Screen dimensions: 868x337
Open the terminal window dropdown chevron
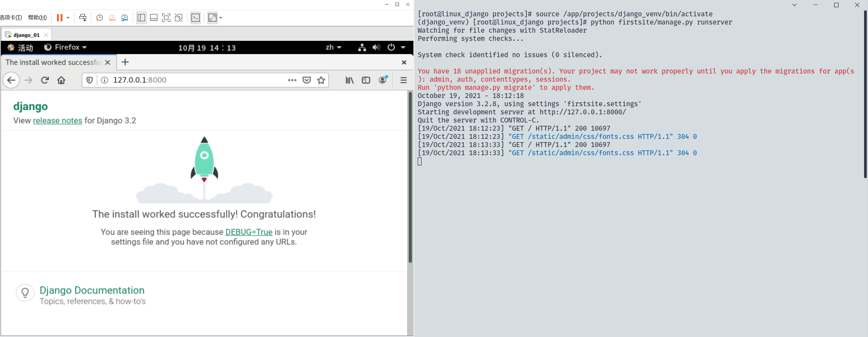point(795,5)
